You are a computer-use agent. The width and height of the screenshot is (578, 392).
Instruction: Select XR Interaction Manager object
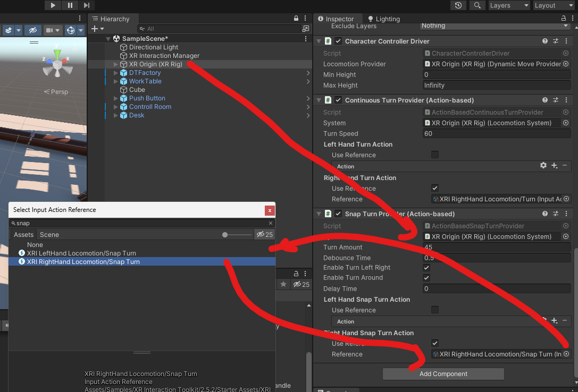click(x=164, y=56)
